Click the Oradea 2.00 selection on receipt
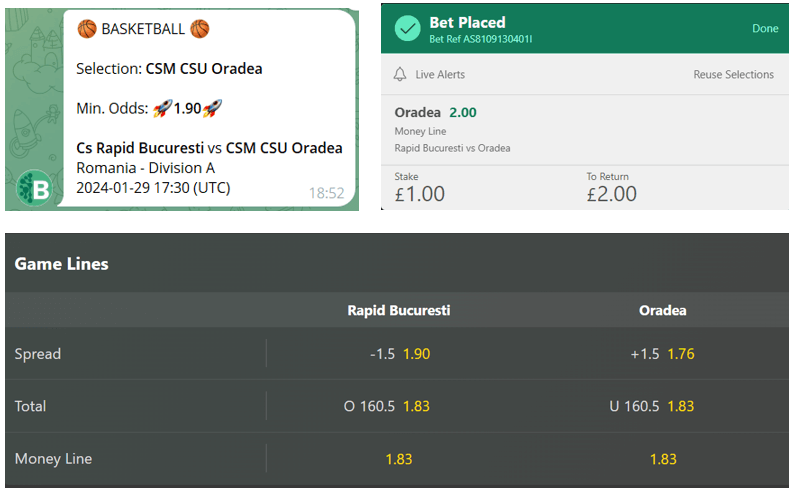 coord(436,112)
